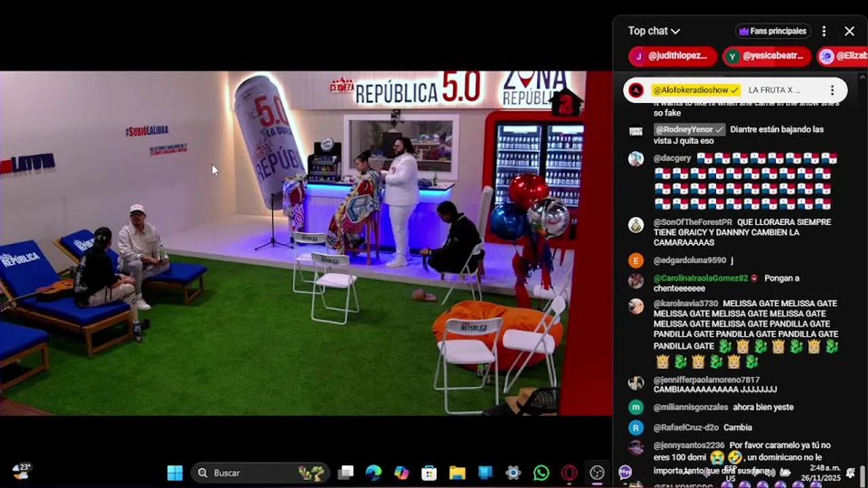Open the Top chat dropdown selector
The height and width of the screenshot is (488, 868).
(x=654, y=30)
